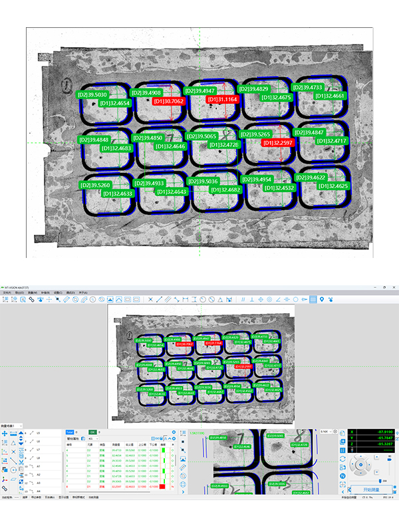Open the first menu in the menu bar

(x=7, y=293)
